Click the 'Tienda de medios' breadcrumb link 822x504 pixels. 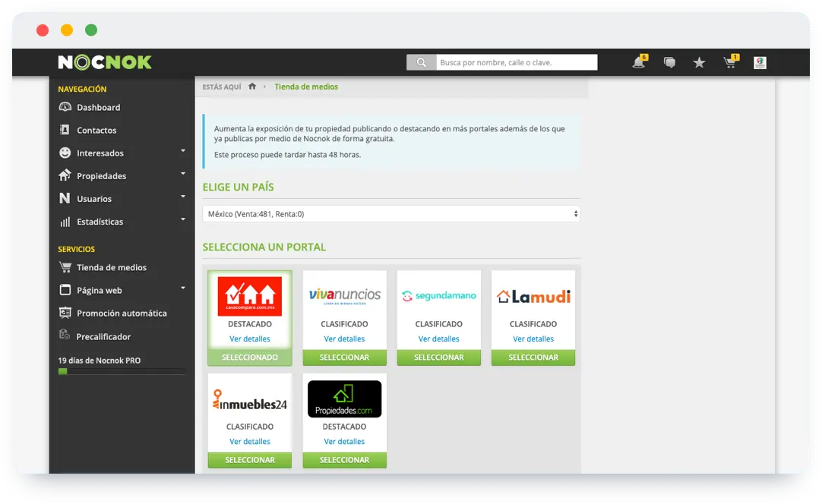click(x=306, y=87)
